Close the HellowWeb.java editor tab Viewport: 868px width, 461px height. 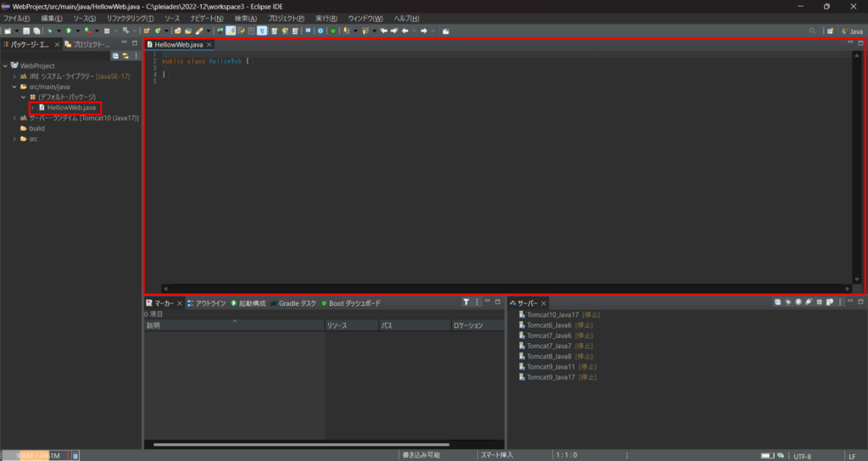(209, 44)
